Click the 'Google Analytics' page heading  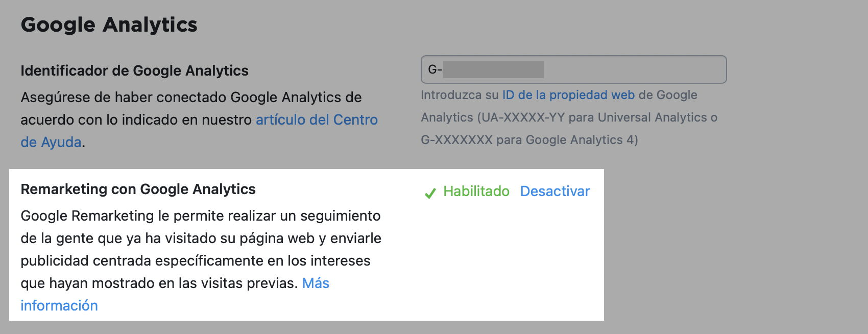point(109,25)
